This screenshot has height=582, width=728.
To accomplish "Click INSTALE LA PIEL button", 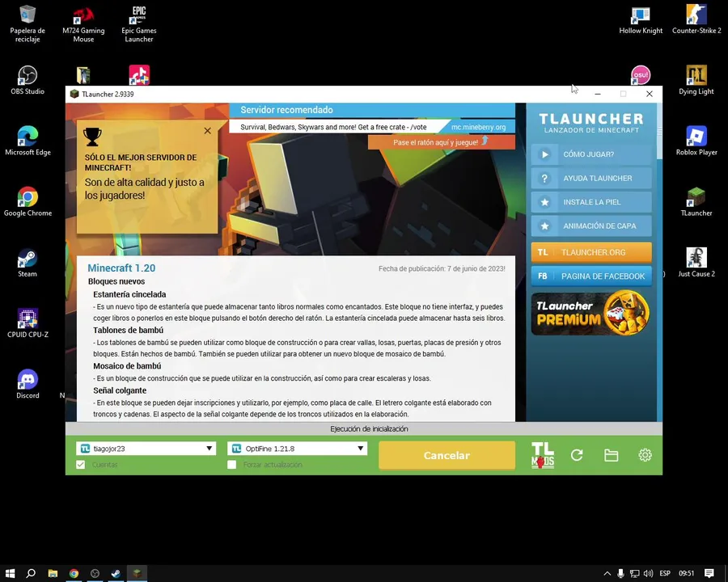I will [x=591, y=202].
